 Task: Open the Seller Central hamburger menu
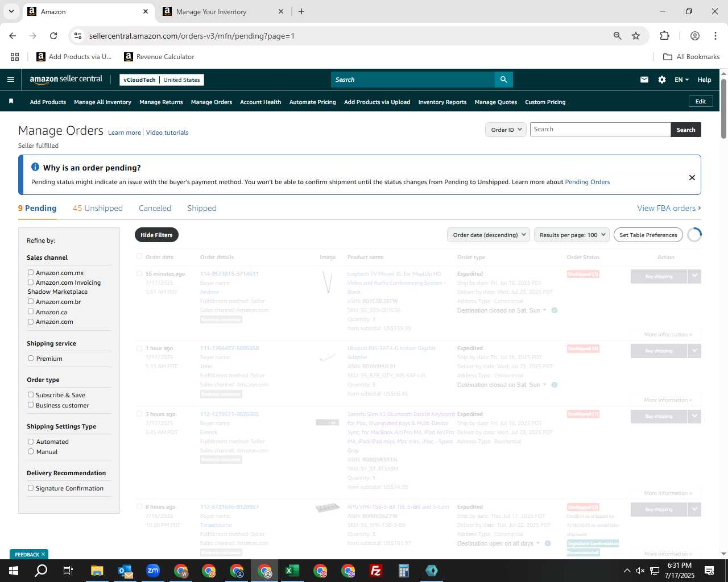(11, 80)
